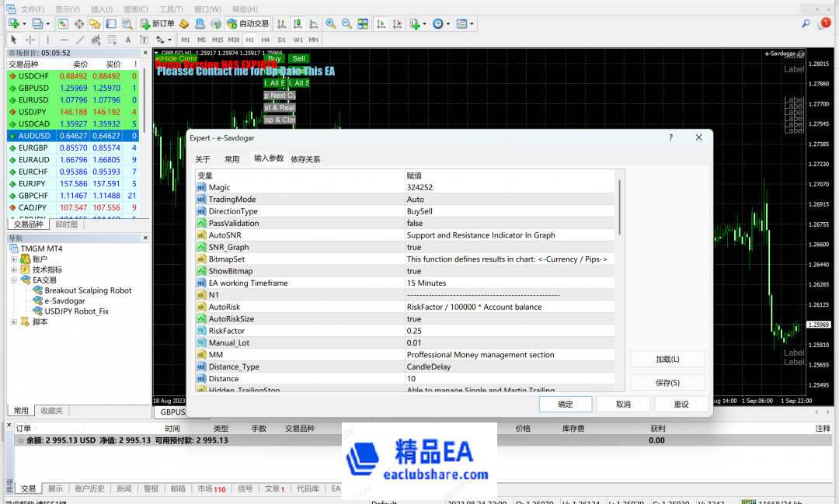
Task: Zoom out on the chart
Action: click(346, 24)
